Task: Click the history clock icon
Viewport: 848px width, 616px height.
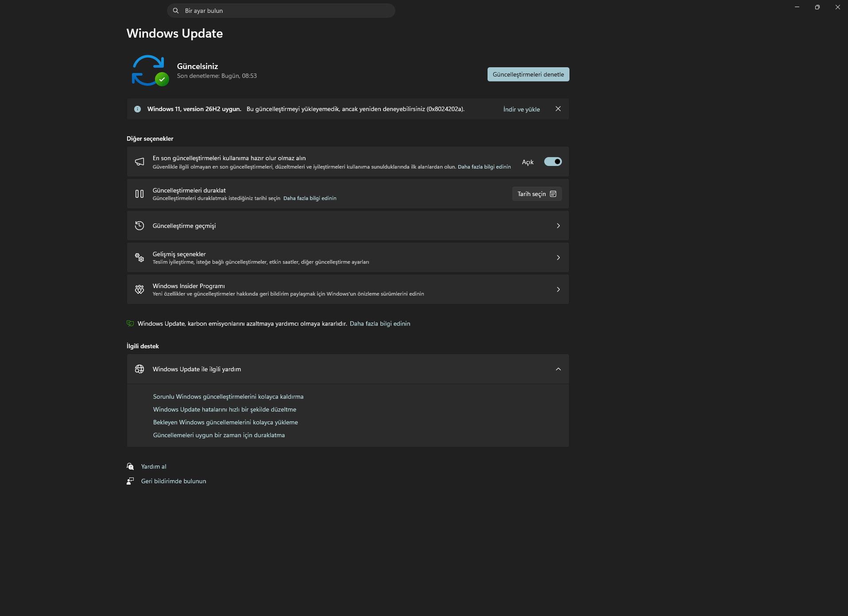Action: [x=139, y=226]
